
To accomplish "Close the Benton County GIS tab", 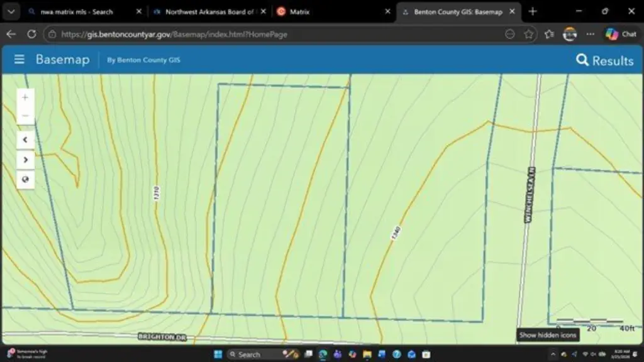I will pos(513,11).
